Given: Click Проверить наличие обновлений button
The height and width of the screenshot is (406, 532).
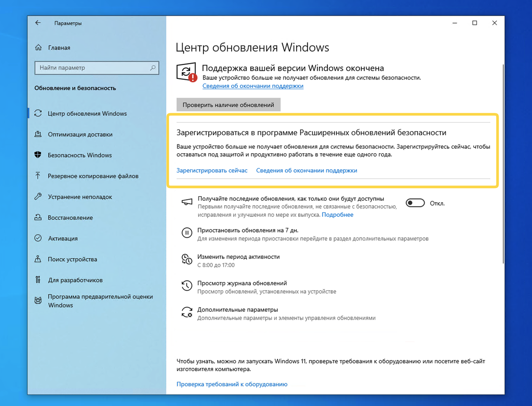Looking at the screenshot, I should point(228,105).
